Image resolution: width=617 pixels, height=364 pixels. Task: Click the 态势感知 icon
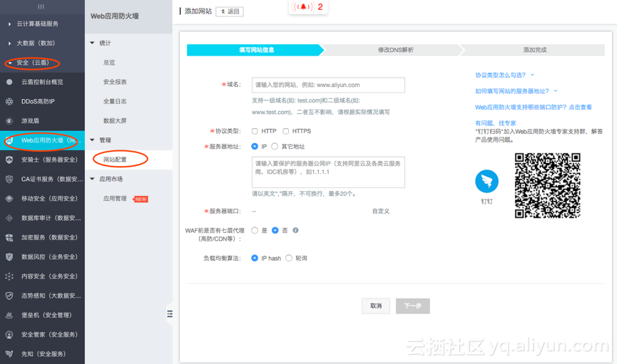coord(9,296)
